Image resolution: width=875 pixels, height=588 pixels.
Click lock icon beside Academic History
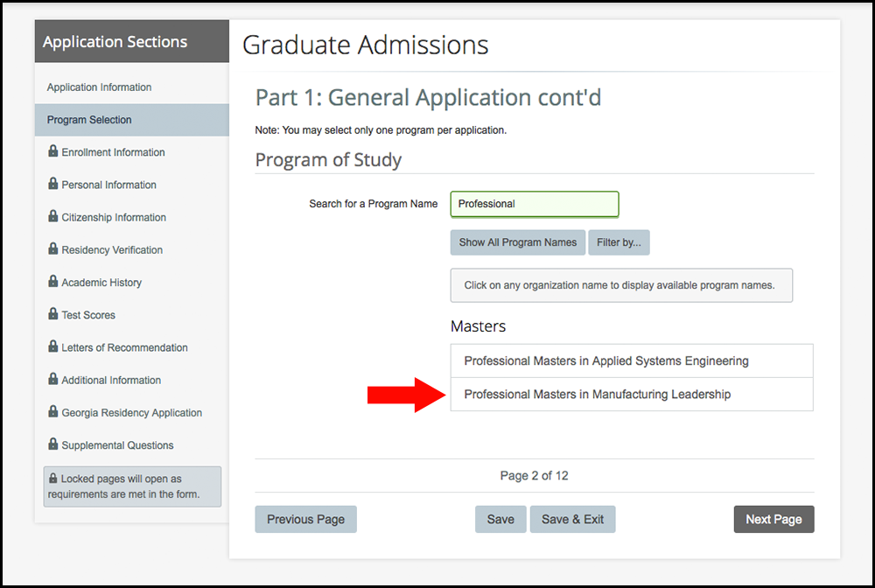(52, 282)
